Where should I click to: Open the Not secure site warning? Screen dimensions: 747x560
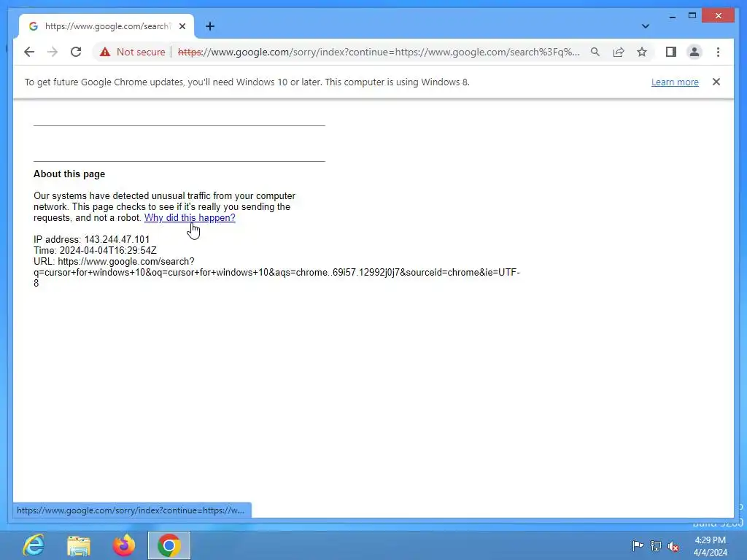coord(133,52)
